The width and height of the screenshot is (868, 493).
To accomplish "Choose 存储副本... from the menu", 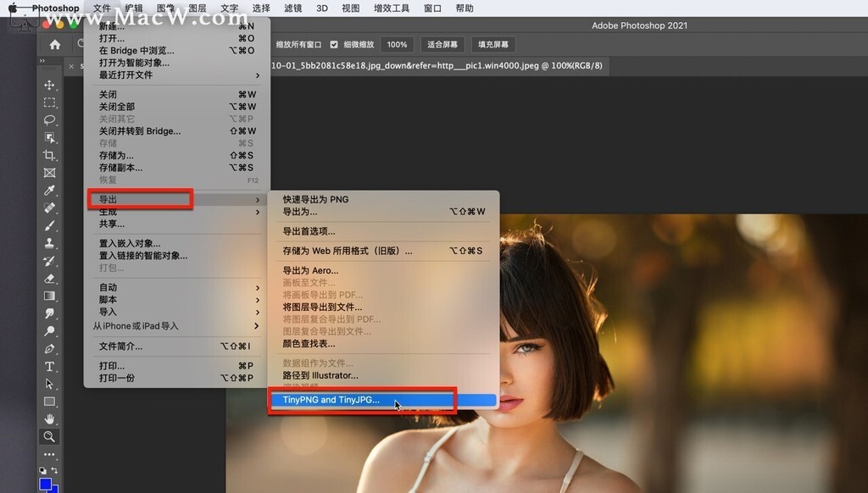I will point(177,168).
